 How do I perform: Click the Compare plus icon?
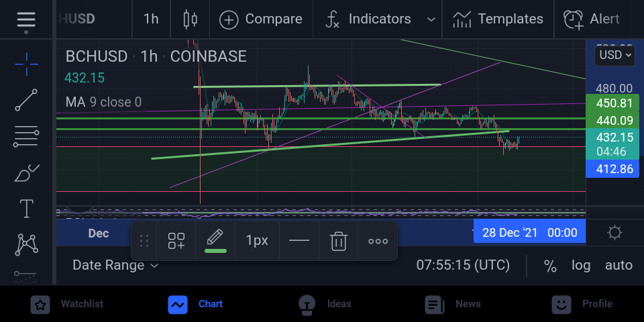click(229, 19)
